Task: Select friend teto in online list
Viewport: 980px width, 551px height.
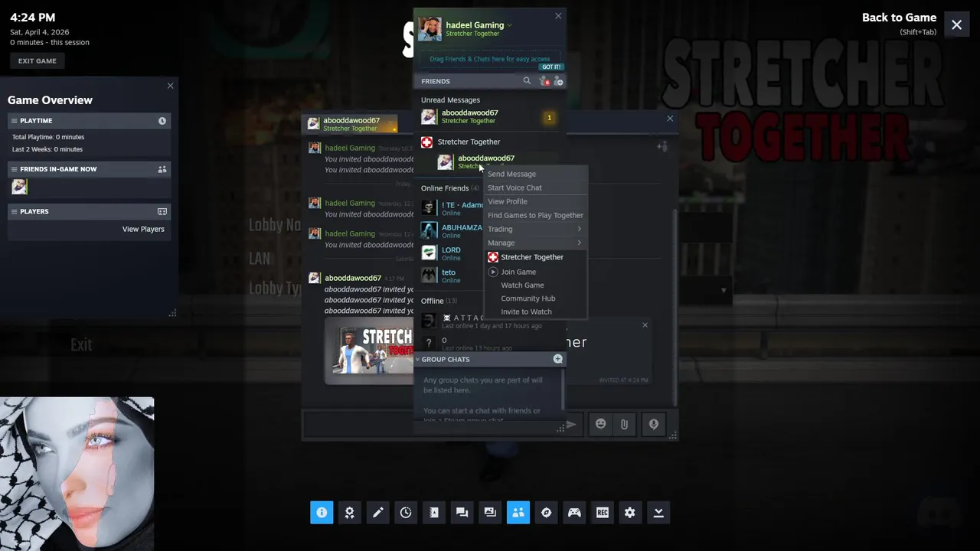Action: (451, 275)
